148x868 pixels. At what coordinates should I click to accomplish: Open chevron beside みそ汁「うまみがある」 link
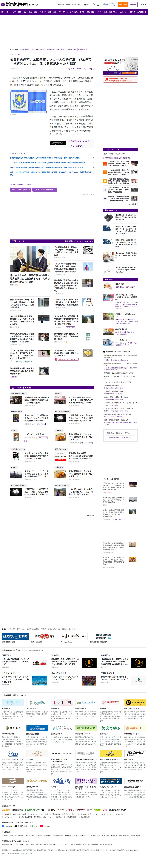coord(93,167)
